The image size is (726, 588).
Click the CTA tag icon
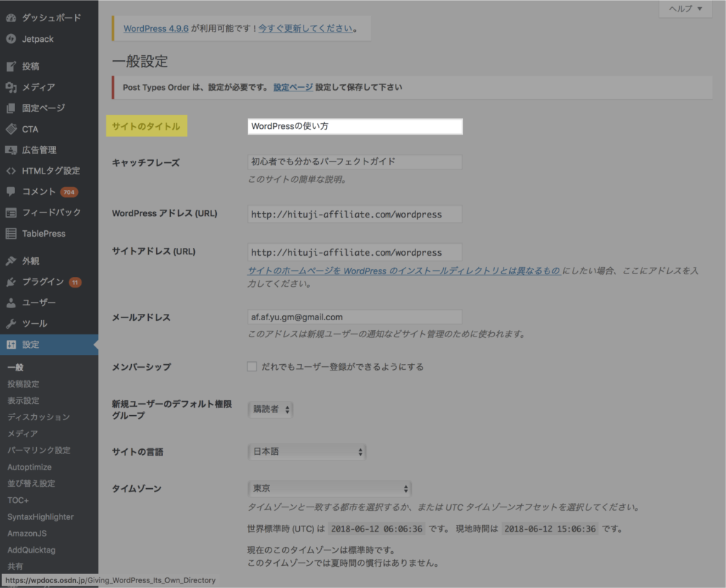click(x=11, y=129)
